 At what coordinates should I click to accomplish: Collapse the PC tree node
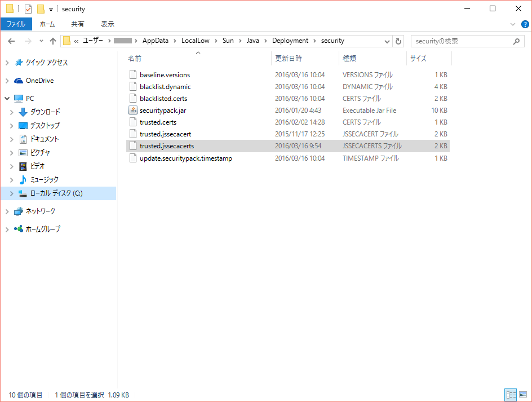coord(7,99)
